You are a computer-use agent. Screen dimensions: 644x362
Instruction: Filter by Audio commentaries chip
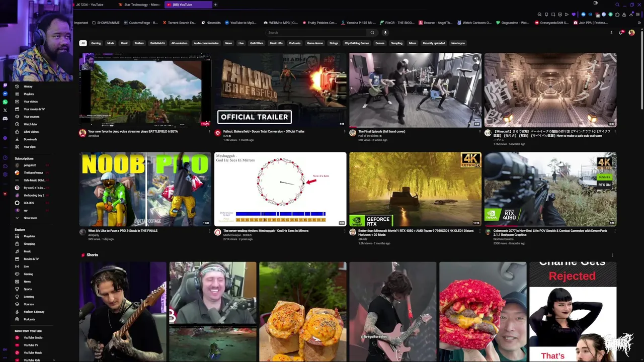tap(206, 43)
